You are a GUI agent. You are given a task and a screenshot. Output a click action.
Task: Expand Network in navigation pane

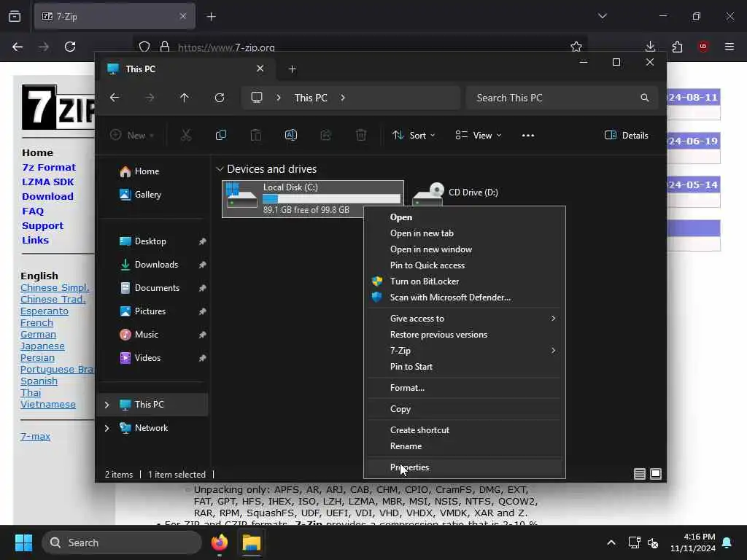[x=107, y=428]
